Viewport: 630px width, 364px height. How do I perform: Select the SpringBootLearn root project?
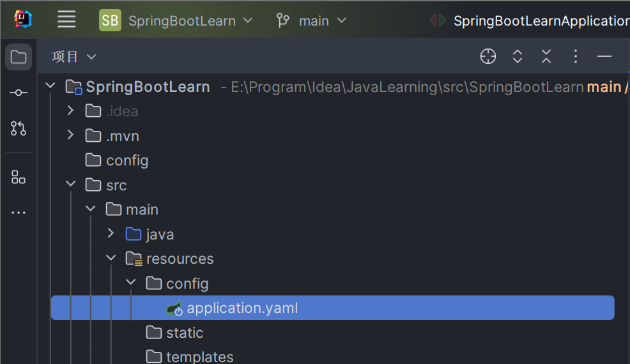pyautogui.click(x=148, y=87)
